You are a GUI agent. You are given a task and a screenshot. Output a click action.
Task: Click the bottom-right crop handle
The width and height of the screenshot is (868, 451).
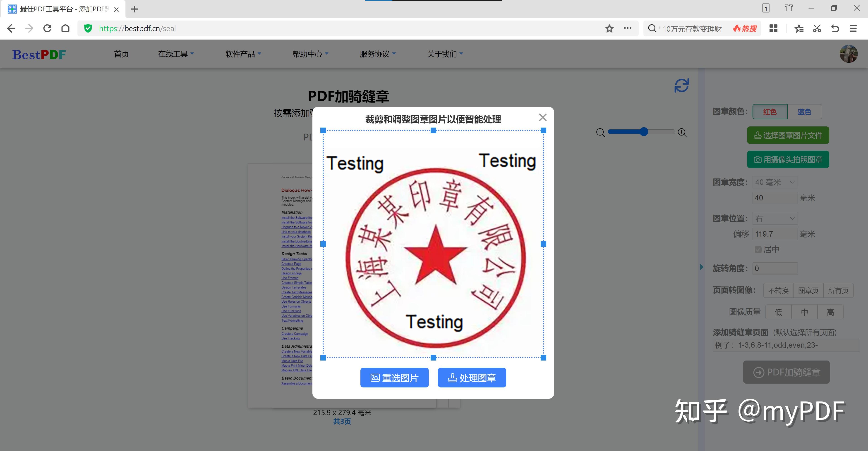click(x=543, y=357)
